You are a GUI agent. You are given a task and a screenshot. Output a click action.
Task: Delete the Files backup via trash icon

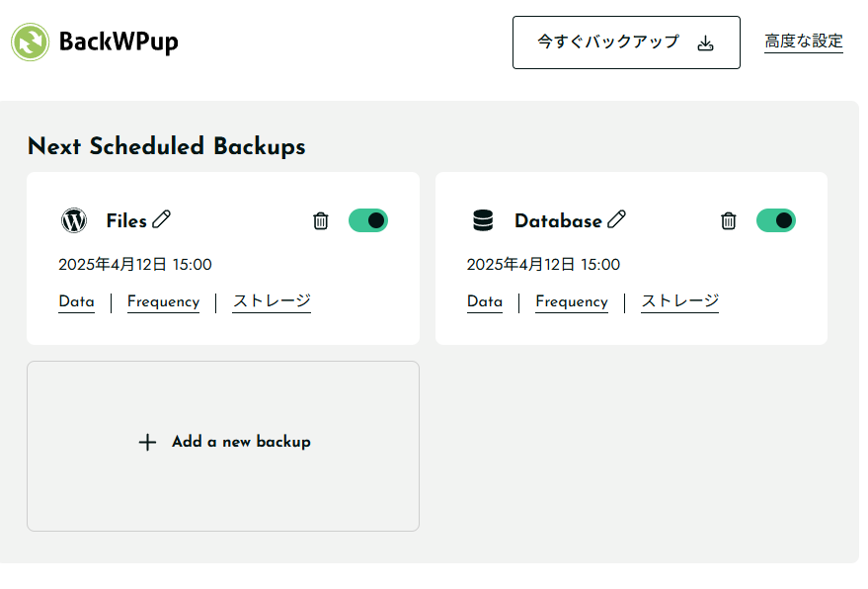pyautogui.click(x=321, y=220)
